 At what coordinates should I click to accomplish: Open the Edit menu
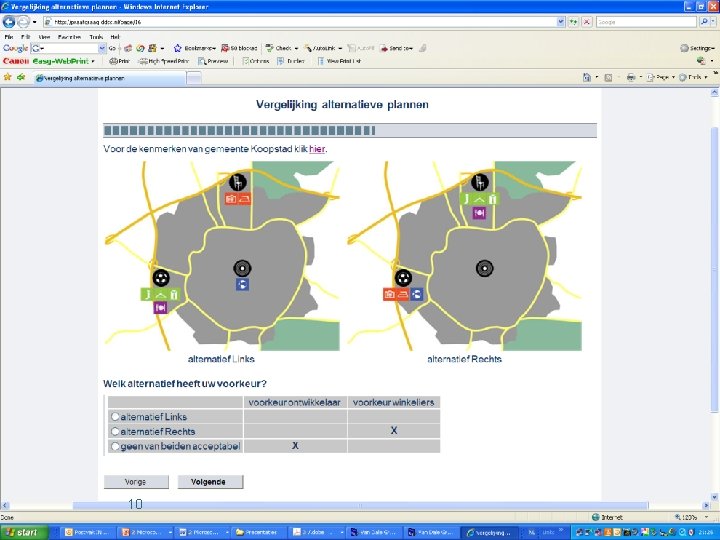pos(25,37)
